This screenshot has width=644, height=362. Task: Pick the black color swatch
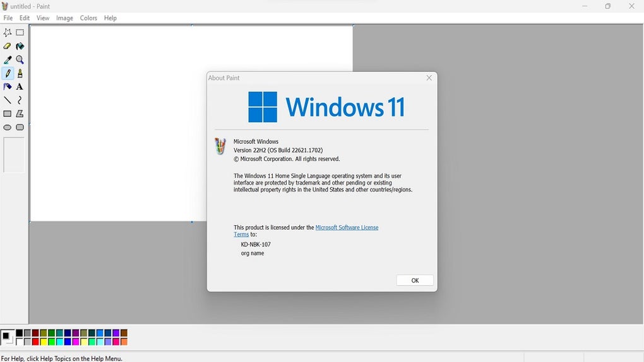coord(20,333)
